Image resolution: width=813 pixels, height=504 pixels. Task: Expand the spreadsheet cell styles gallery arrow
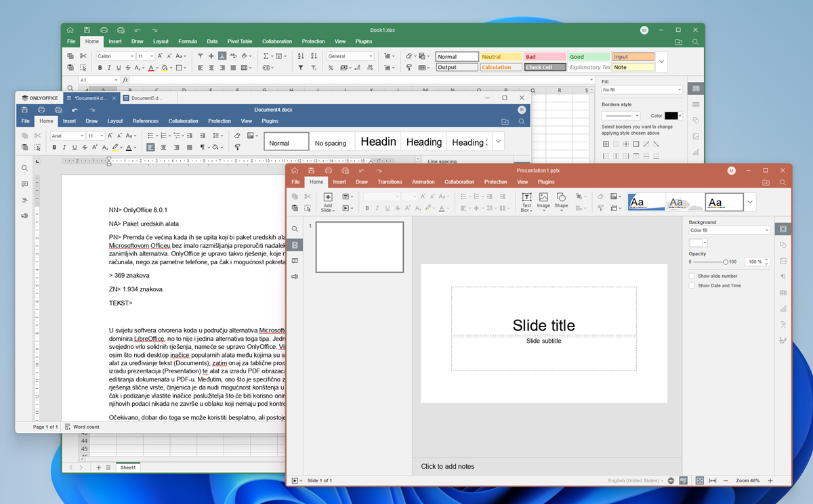coord(662,62)
